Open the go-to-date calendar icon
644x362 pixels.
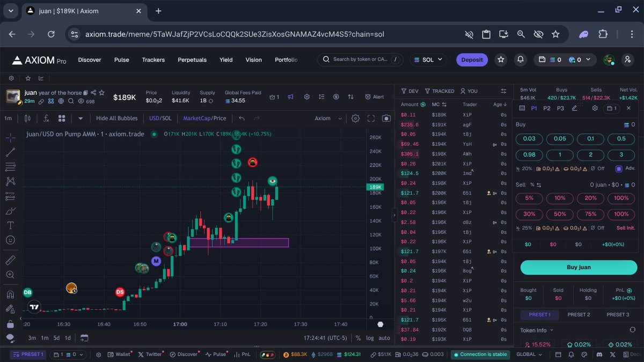click(84, 338)
